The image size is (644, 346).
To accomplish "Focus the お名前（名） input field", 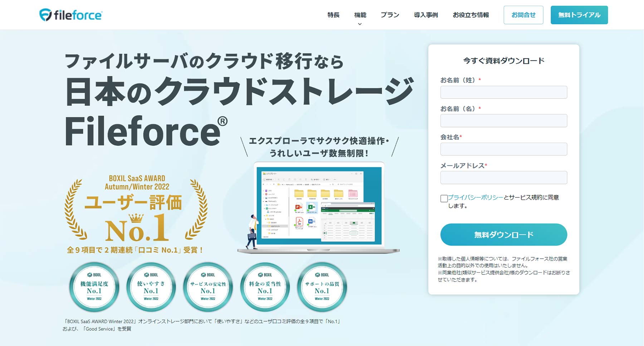I will click(503, 121).
